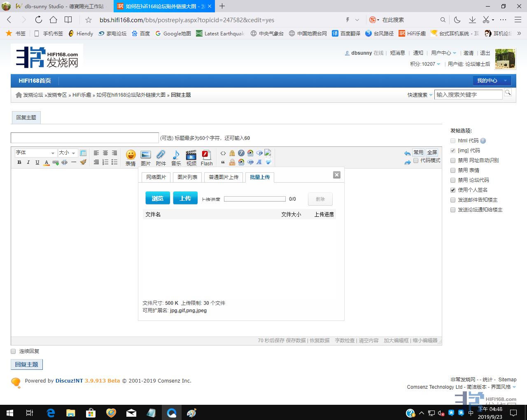Submit with the 回复主题 button

[26, 364]
